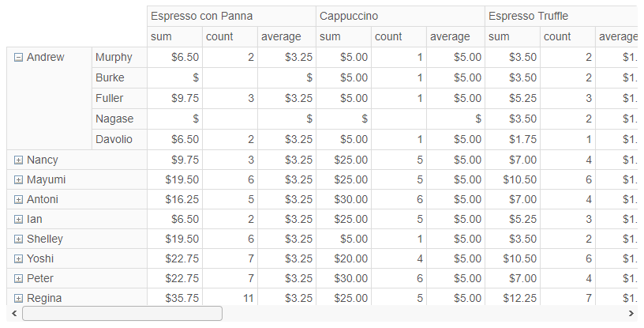Expand the Yoshi row

[x=18, y=258]
